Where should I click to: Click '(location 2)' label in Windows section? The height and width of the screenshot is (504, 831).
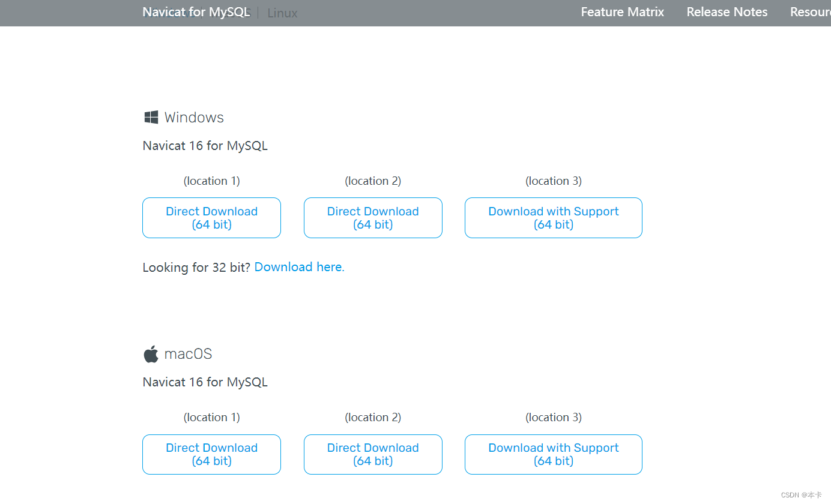373,181
